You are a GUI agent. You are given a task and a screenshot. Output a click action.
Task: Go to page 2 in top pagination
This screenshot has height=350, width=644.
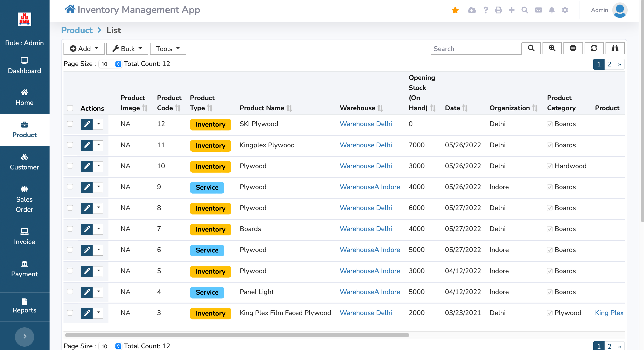tap(609, 64)
